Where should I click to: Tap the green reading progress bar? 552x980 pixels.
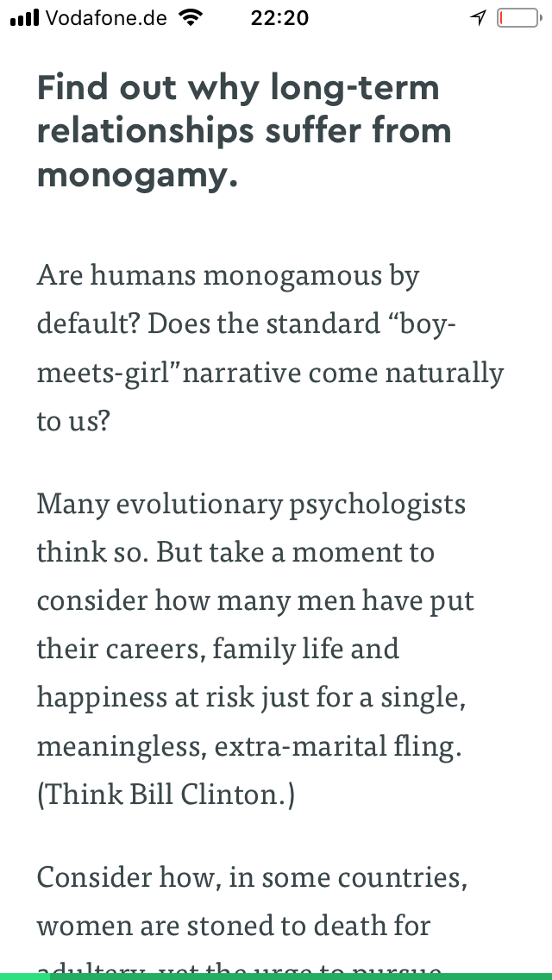click(276, 976)
